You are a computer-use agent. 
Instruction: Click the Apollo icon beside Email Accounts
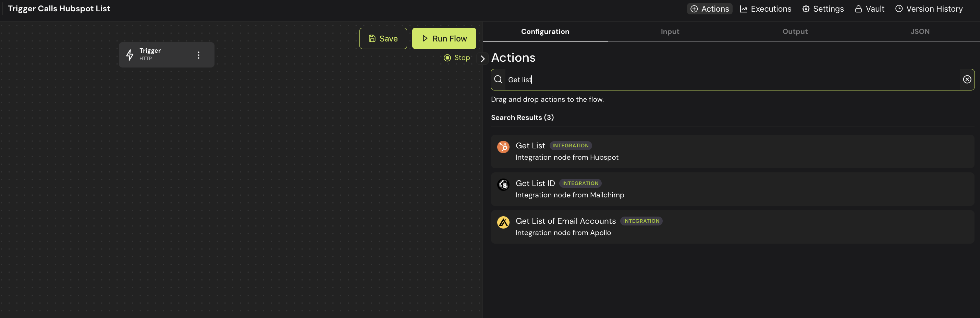[503, 222]
